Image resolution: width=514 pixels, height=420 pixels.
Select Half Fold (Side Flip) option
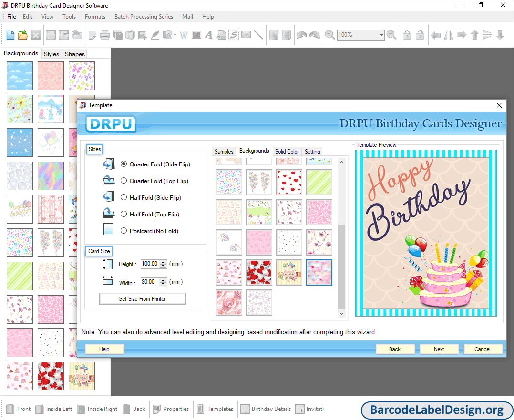point(123,197)
